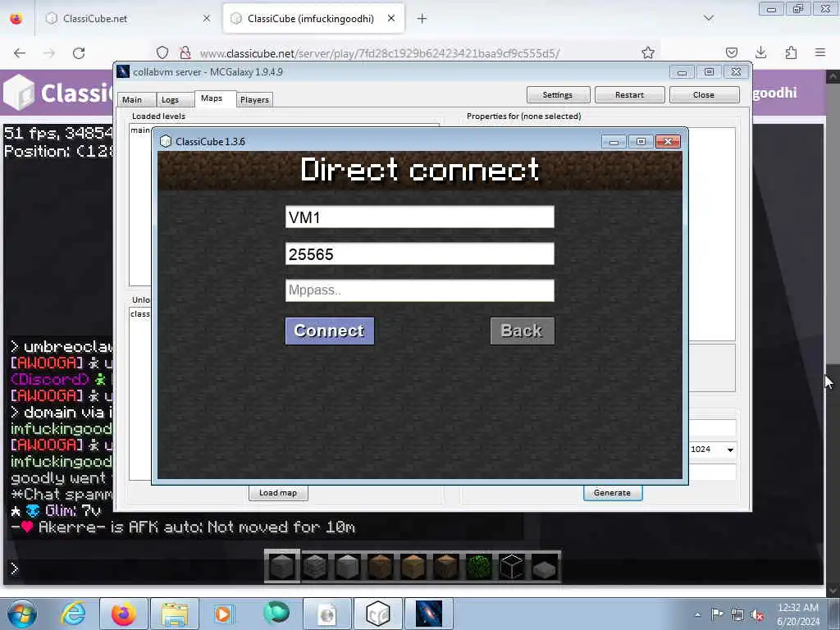Bookmark this page with the star

[648, 52]
